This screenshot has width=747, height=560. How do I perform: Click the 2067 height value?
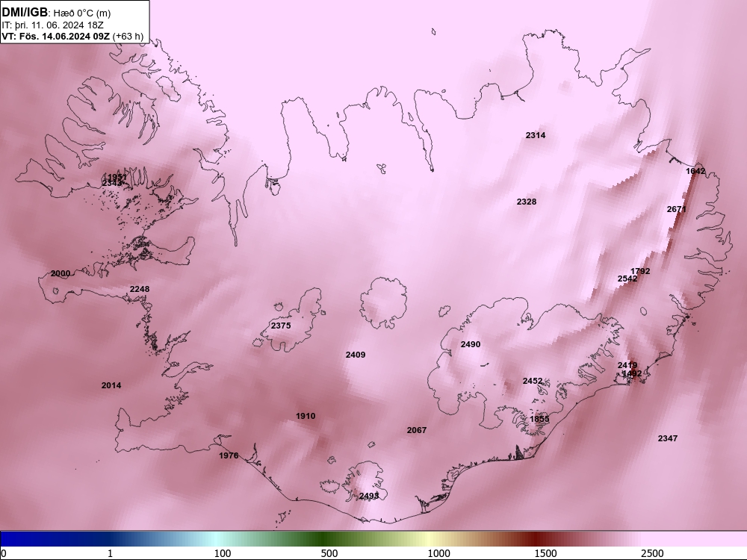point(416,430)
